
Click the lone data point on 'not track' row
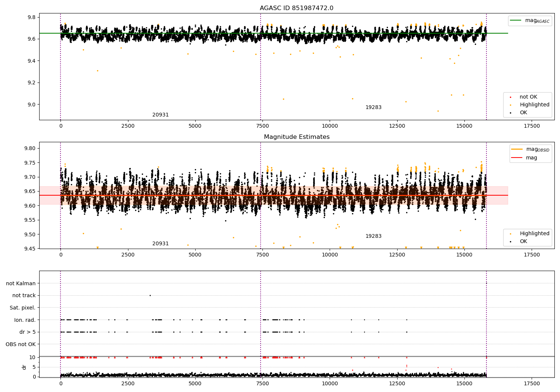pos(150,295)
